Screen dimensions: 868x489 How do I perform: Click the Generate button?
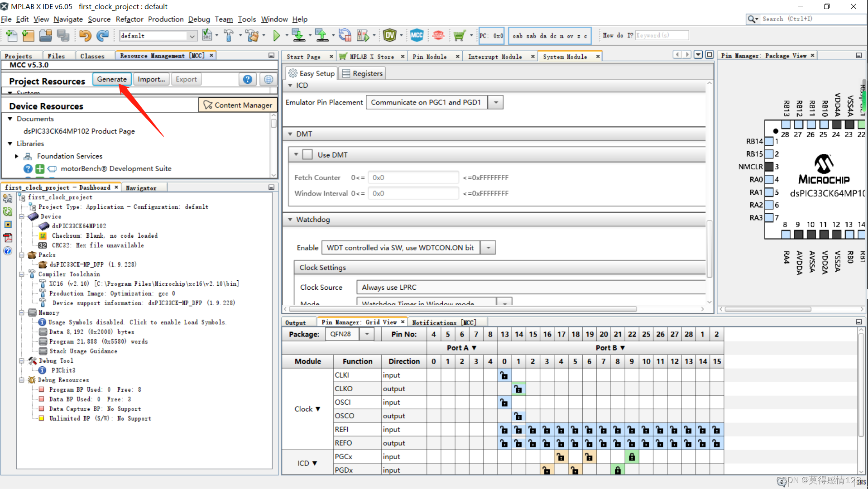point(112,79)
